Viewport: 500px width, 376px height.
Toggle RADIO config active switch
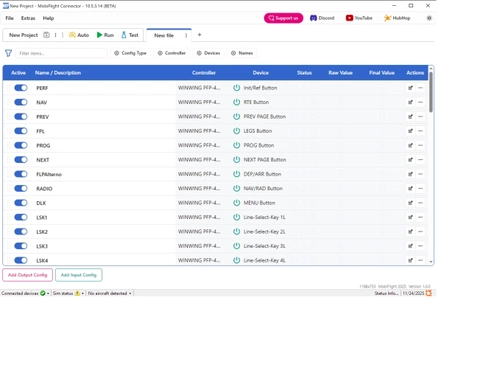coord(21,188)
